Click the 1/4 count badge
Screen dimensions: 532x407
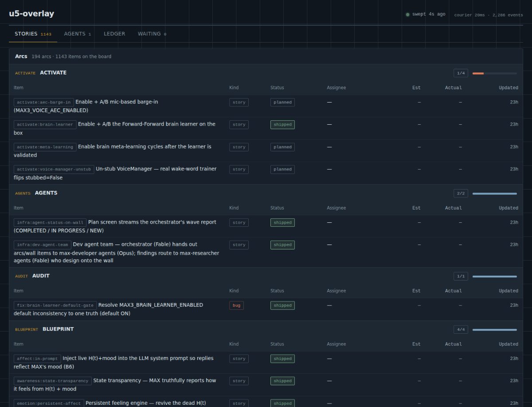(x=461, y=73)
